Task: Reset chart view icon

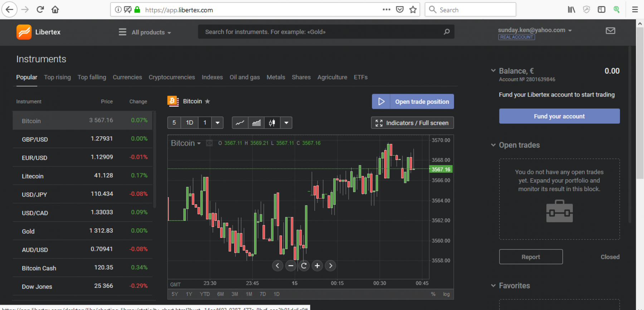Action: click(304, 266)
